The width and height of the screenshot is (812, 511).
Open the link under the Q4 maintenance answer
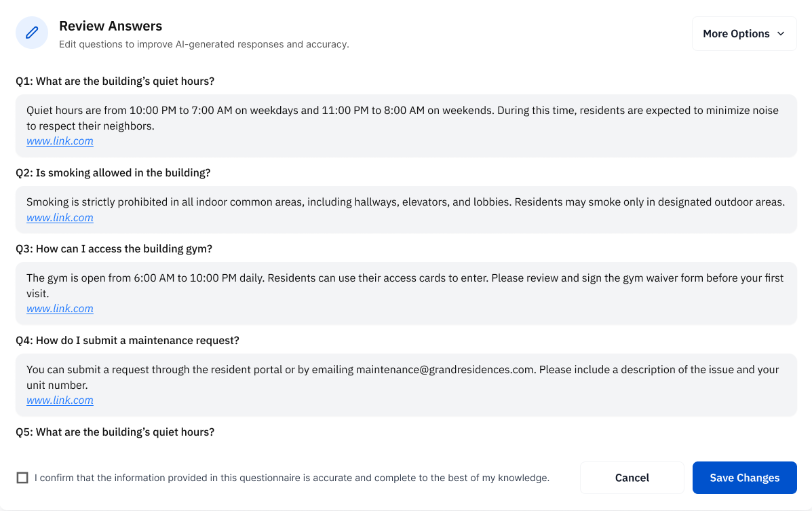60,400
